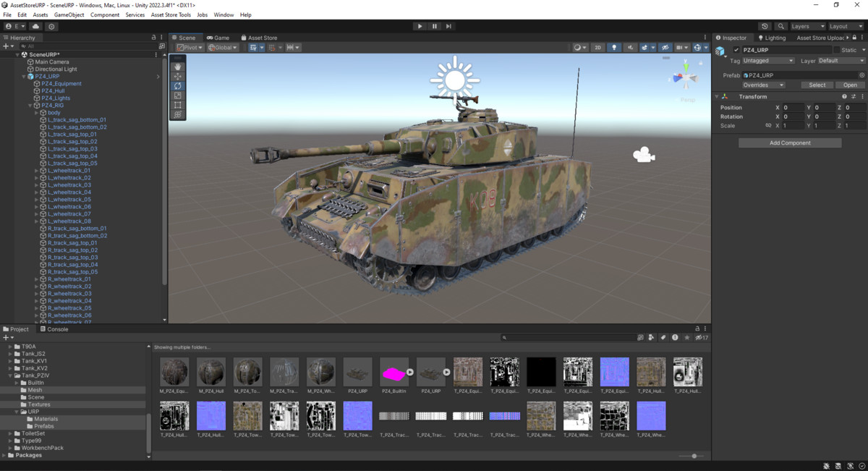Select the Rotate tool in the Scene toolbar

tap(177, 85)
